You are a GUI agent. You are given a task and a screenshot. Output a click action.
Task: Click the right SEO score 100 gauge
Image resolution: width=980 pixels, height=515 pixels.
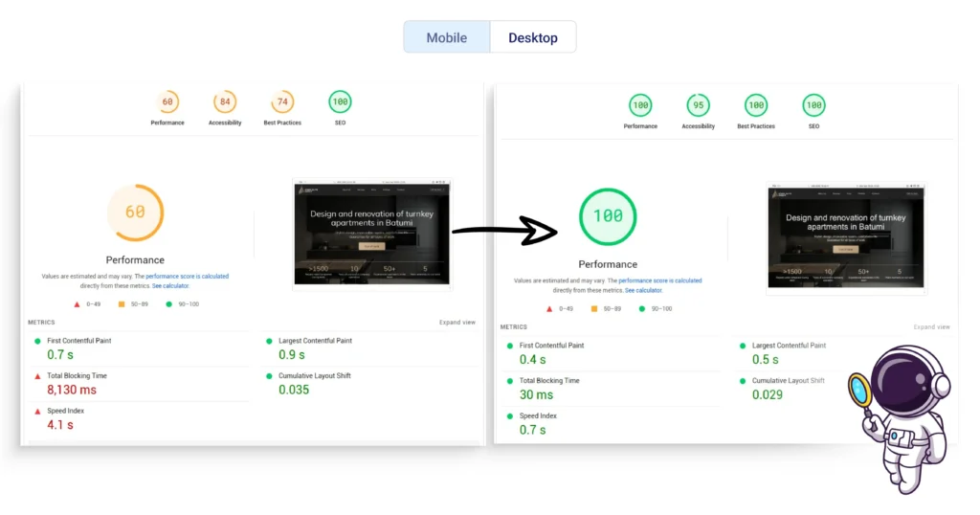[813, 105]
